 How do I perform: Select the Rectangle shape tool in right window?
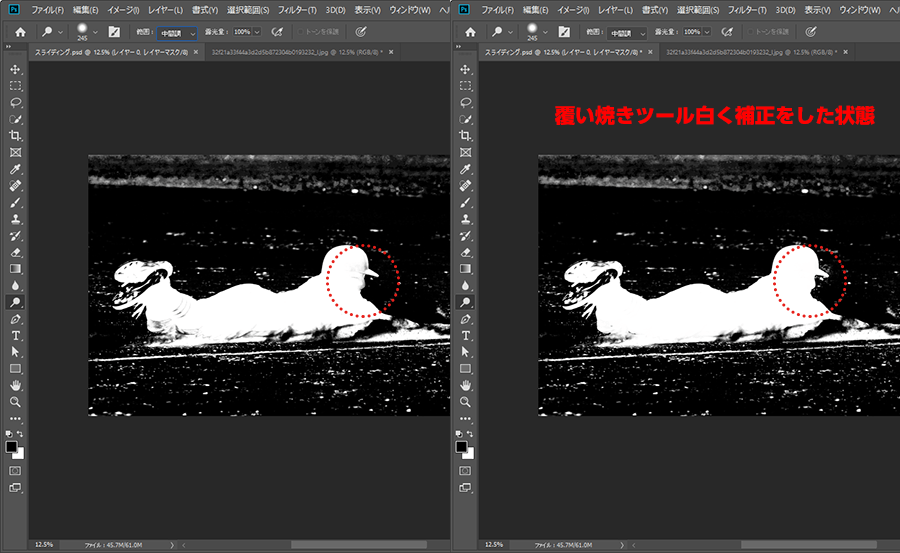465,369
